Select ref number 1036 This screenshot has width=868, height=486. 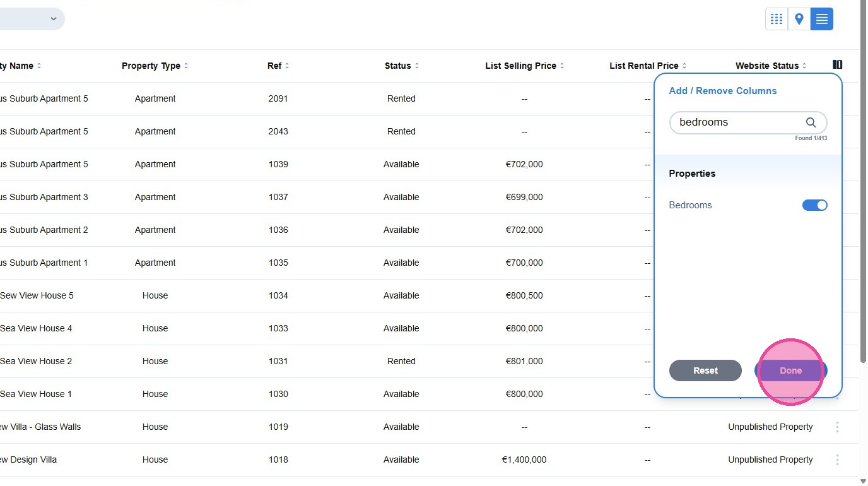(278, 230)
